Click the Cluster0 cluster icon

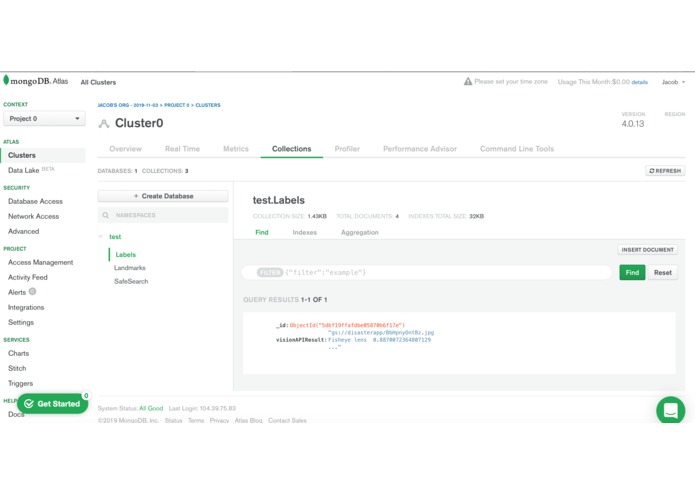point(104,124)
